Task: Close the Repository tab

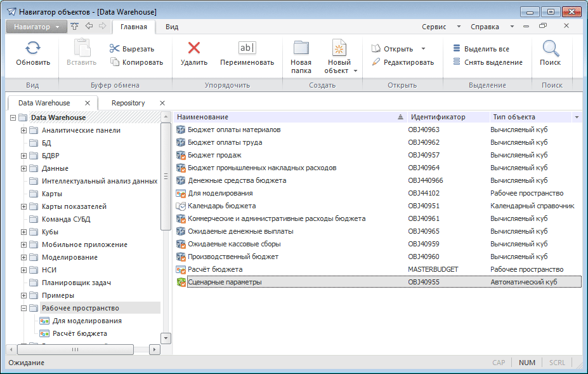Action: coord(162,103)
